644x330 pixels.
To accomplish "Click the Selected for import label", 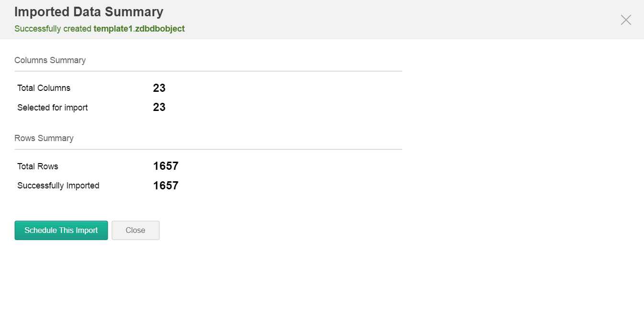I will tap(53, 108).
